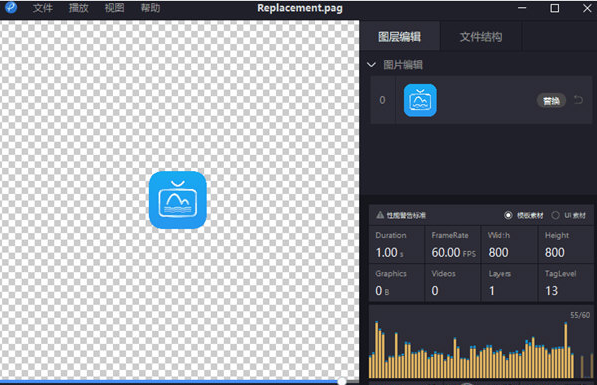This screenshot has width=597, height=385.
Task: Switch to the 图层编辑 tab
Action: (x=399, y=37)
